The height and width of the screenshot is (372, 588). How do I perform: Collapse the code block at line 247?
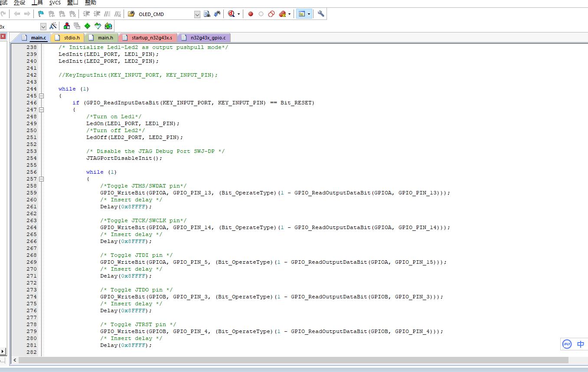42,110
